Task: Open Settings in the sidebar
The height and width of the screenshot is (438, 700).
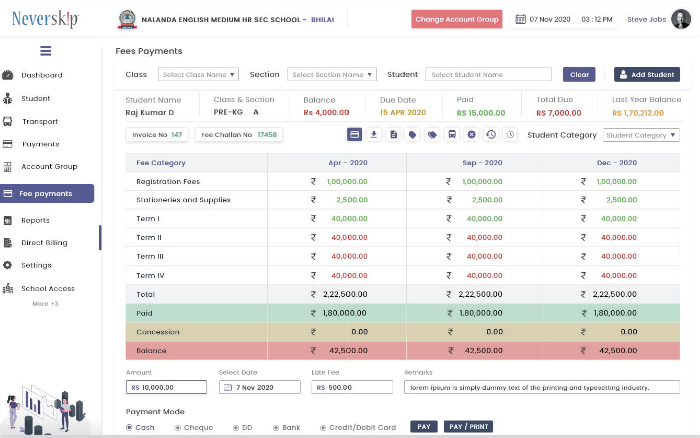Action: [x=36, y=265]
